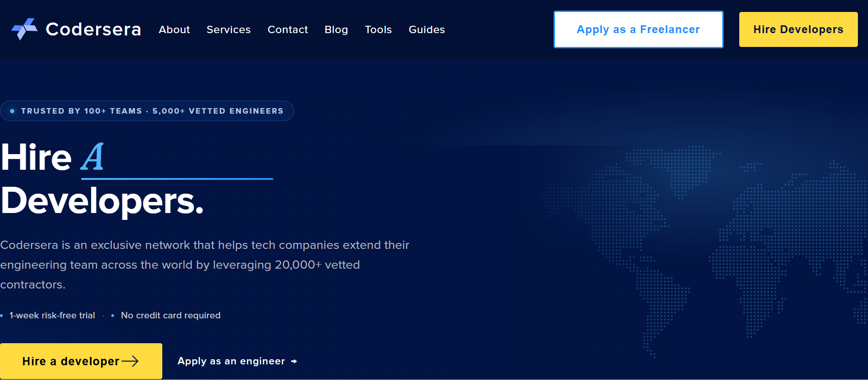This screenshot has height=380, width=868.
Task: Click the "1-week risk-free trial" text
Action: [x=52, y=316]
